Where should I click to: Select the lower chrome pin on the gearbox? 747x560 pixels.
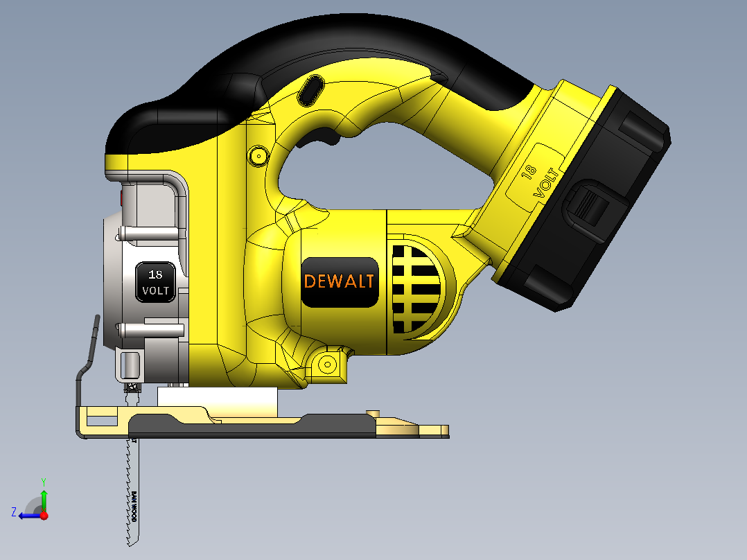(x=151, y=330)
